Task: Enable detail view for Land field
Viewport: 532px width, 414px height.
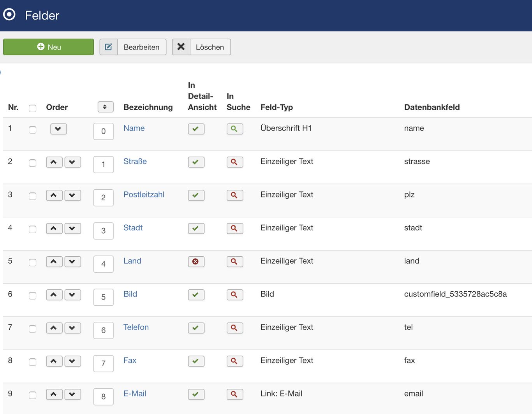Action: (x=196, y=262)
